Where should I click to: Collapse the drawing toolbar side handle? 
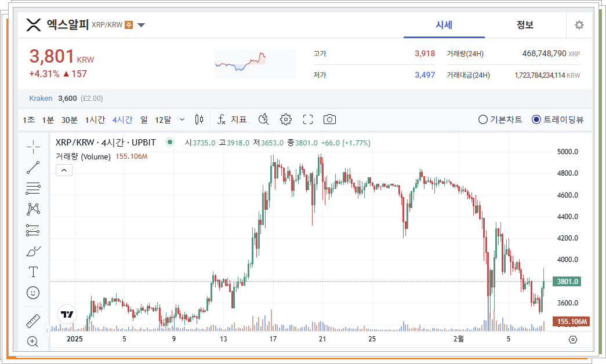pyautogui.click(x=47, y=330)
